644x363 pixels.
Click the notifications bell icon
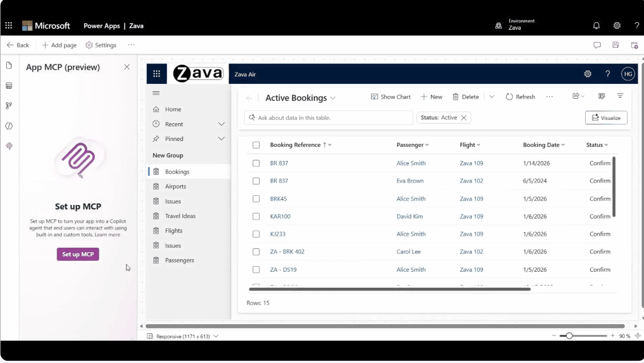click(x=596, y=26)
